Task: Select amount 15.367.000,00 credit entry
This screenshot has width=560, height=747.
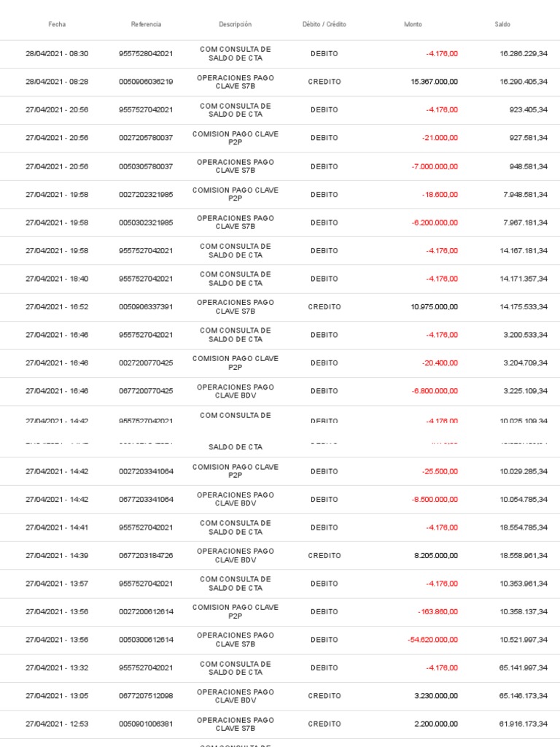Action: pyautogui.click(x=435, y=82)
